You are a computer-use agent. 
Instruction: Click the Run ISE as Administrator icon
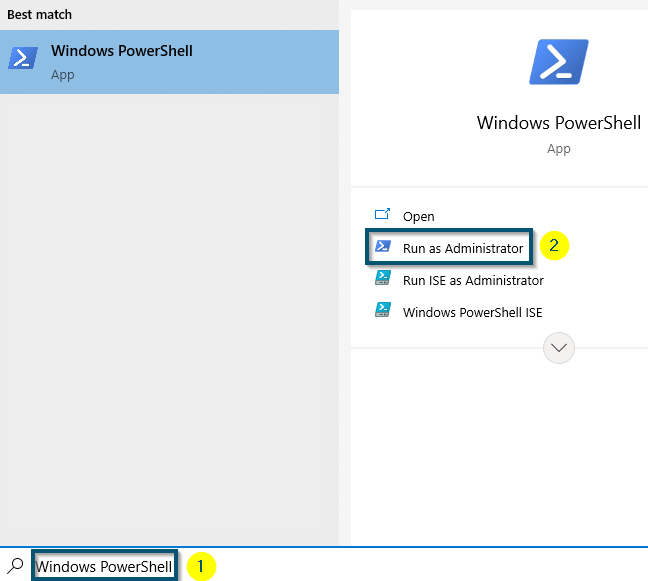pyautogui.click(x=383, y=278)
